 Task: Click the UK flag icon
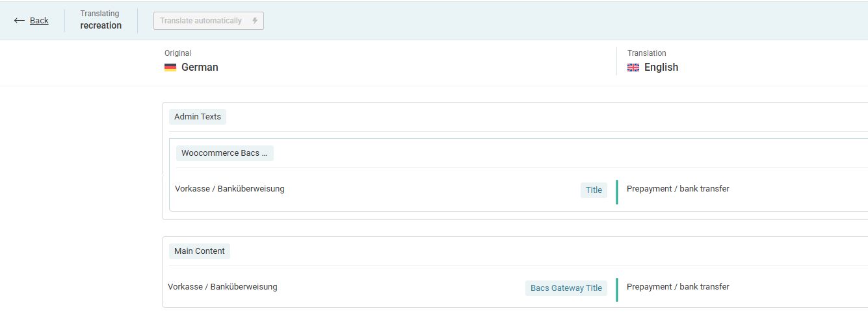pyautogui.click(x=633, y=68)
